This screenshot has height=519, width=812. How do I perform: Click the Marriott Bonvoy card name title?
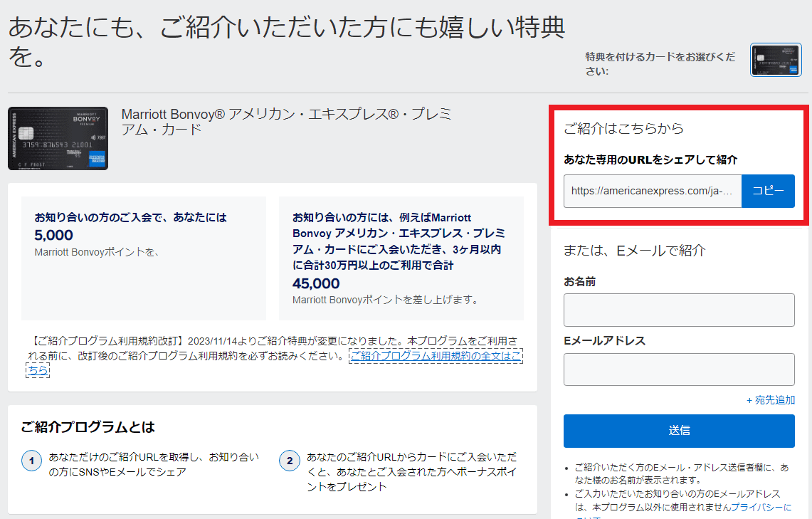pyautogui.click(x=286, y=121)
